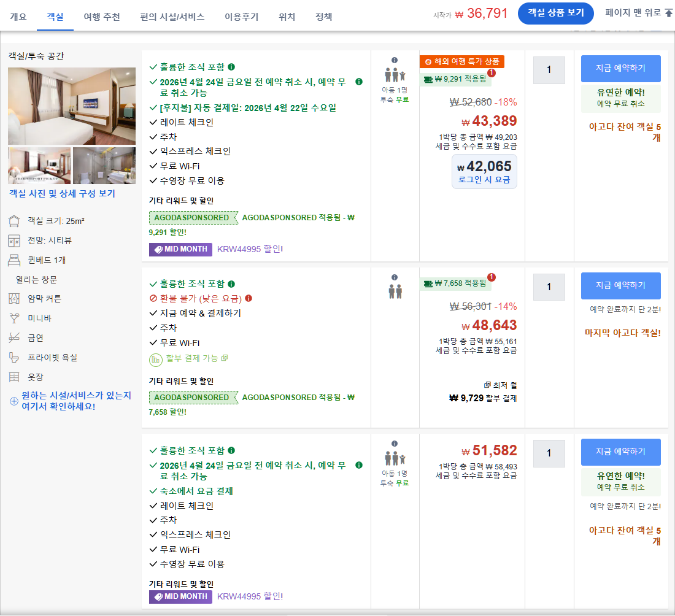Select the 객실 tab

[x=55, y=17]
